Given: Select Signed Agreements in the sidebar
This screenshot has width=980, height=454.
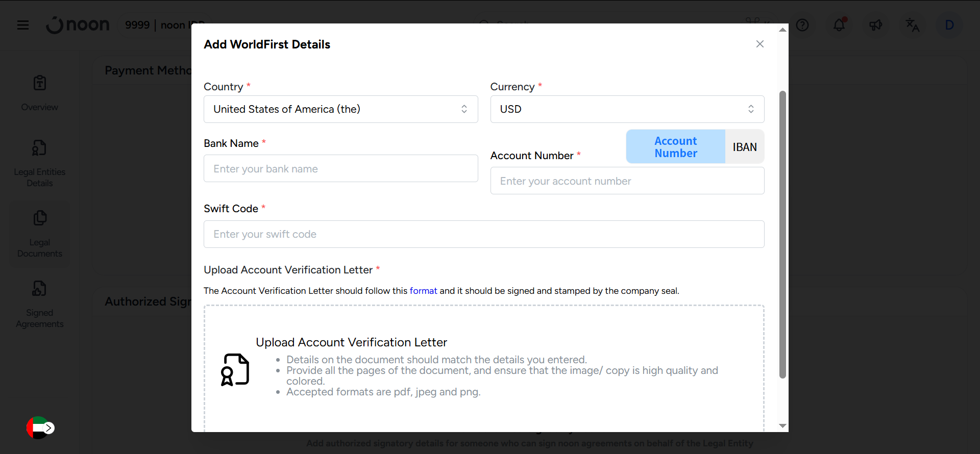Looking at the screenshot, I should pos(40,304).
